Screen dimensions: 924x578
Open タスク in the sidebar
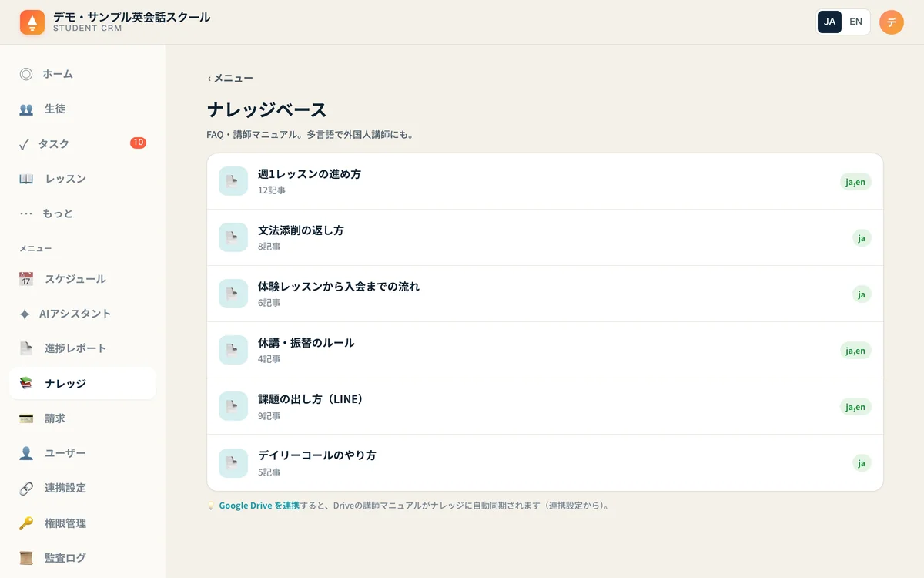tap(82, 144)
